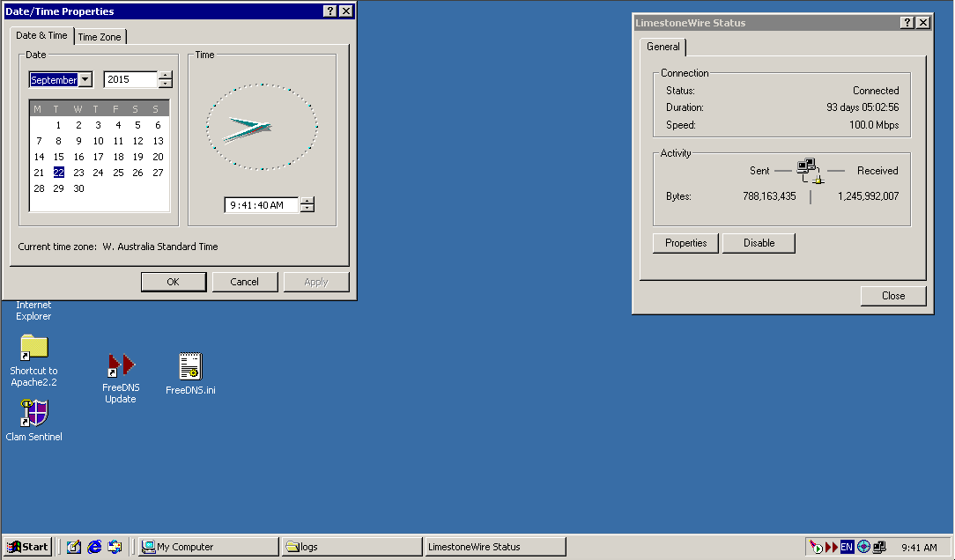Click the round blue tray icon
This screenshot has width=955, height=560.
coord(863,547)
